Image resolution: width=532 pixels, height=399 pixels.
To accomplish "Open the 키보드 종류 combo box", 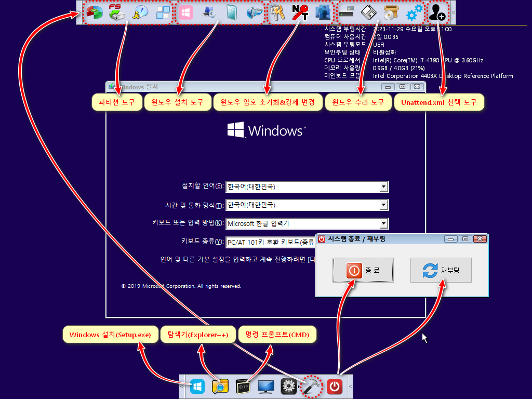I will point(271,242).
